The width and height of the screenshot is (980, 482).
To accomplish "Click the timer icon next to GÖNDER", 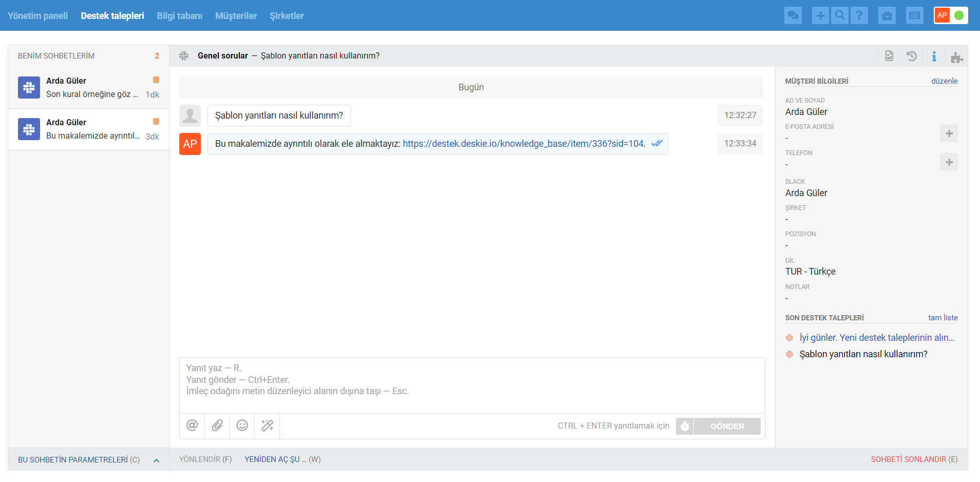I will [x=685, y=426].
